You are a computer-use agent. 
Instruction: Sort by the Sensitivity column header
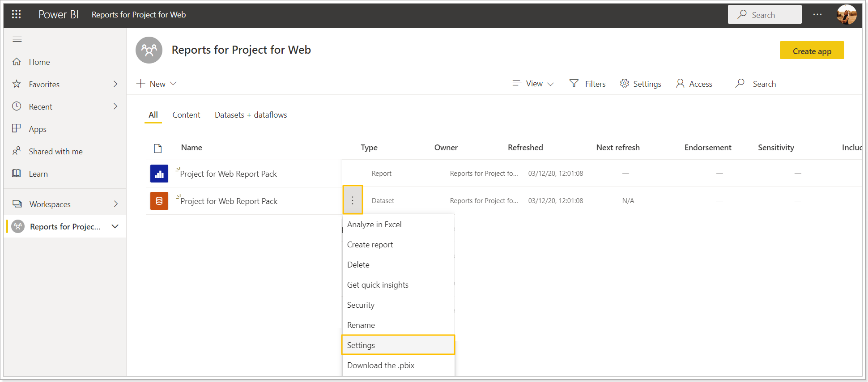click(776, 148)
